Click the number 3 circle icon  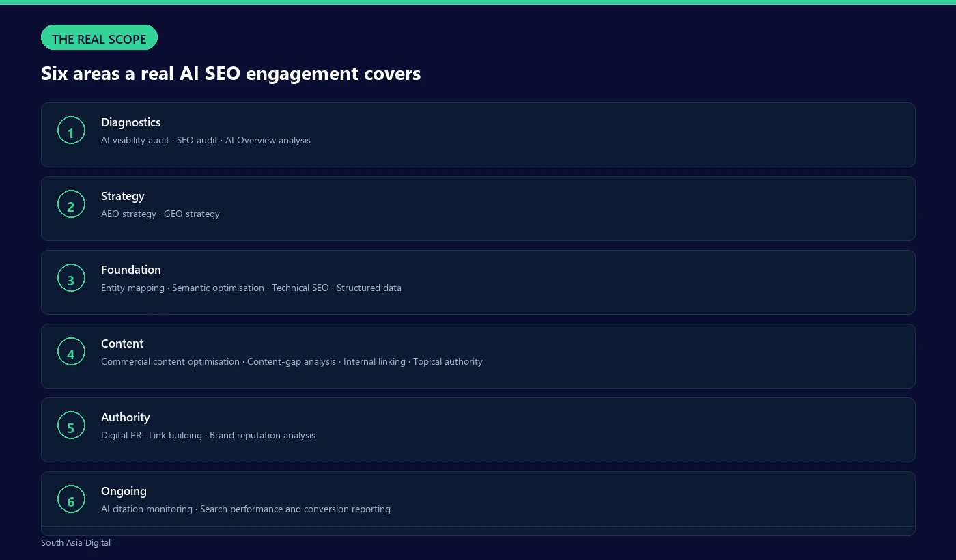point(71,278)
